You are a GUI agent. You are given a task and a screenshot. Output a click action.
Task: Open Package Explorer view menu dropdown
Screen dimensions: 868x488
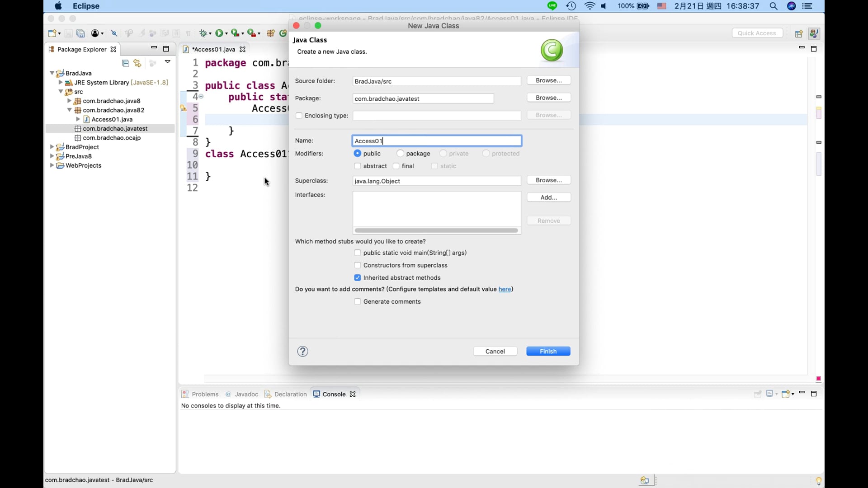[167, 62]
